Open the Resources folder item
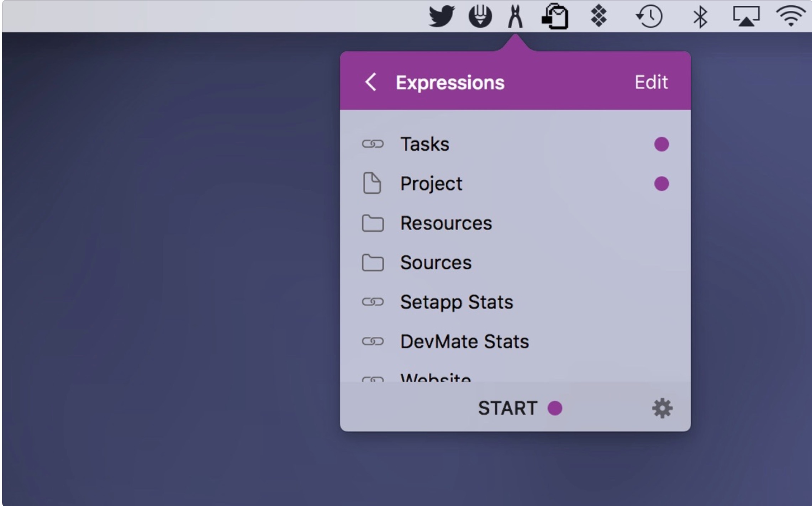This screenshot has height=506, width=812. tap(446, 223)
